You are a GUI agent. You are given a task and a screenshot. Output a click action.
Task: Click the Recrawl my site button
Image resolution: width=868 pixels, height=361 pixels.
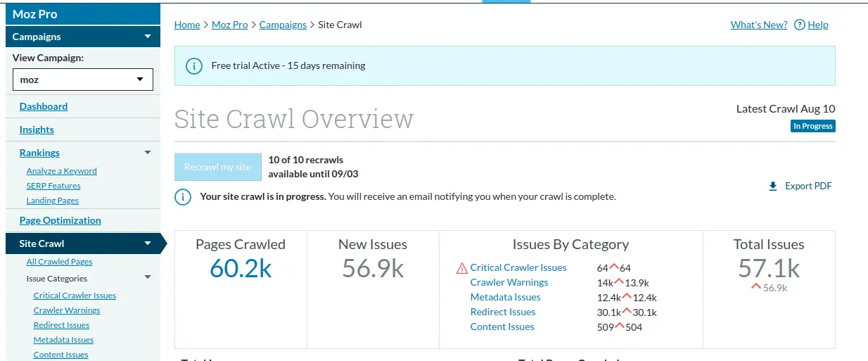point(217,167)
